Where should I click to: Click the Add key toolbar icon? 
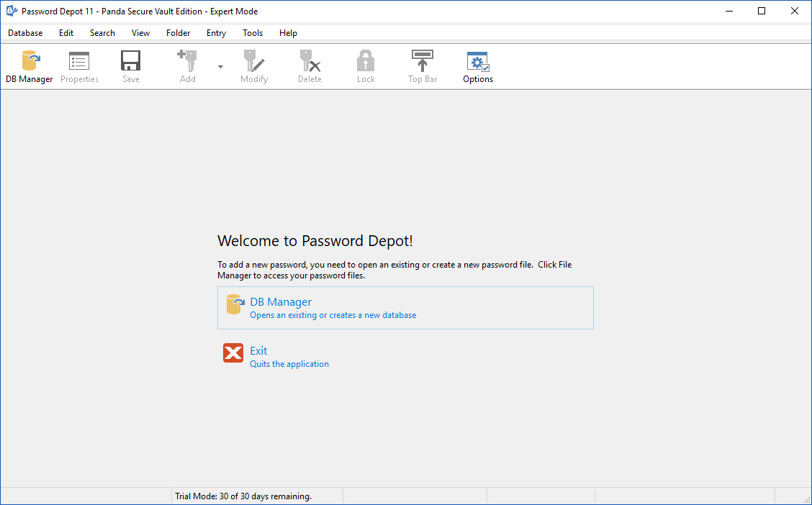187,62
